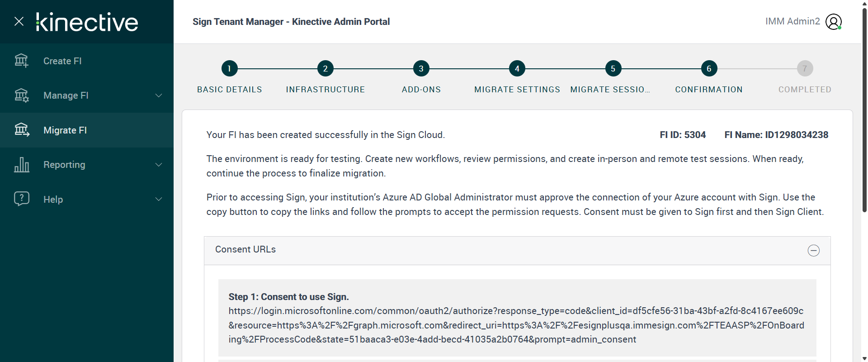This screenshot has width=868, height=362.
Task: Go to step 2 Infrastructure
Action: pyautogui.click(x=325, y=69)
